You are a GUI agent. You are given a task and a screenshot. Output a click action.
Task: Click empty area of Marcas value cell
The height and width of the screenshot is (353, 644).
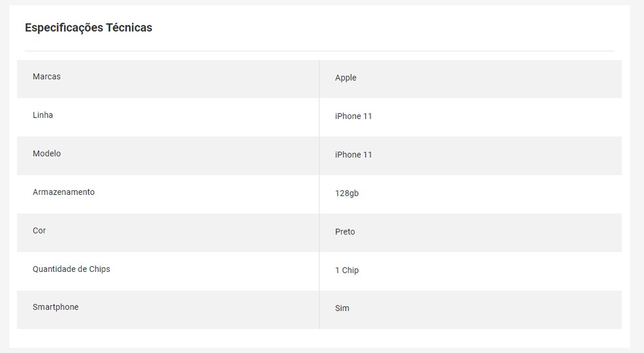(491, 78)
